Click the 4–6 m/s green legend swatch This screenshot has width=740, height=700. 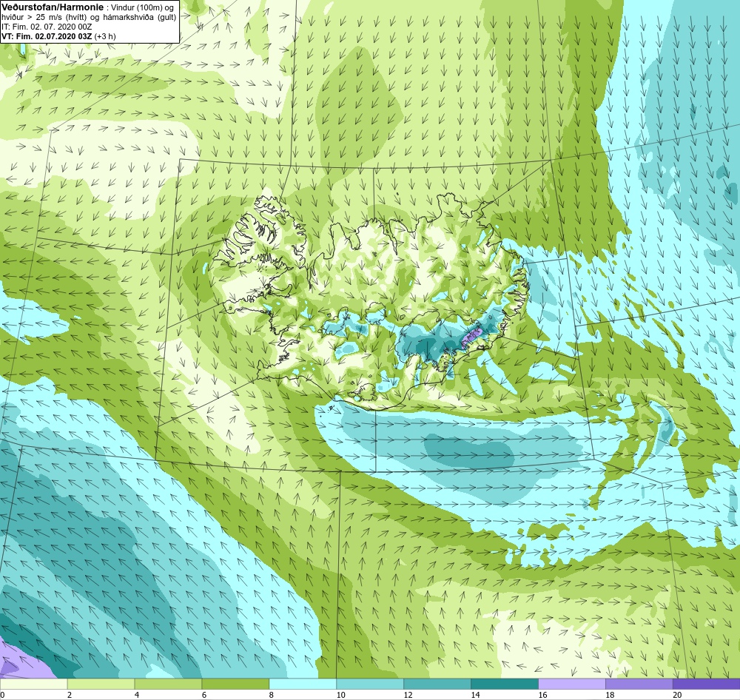[168, 684]
